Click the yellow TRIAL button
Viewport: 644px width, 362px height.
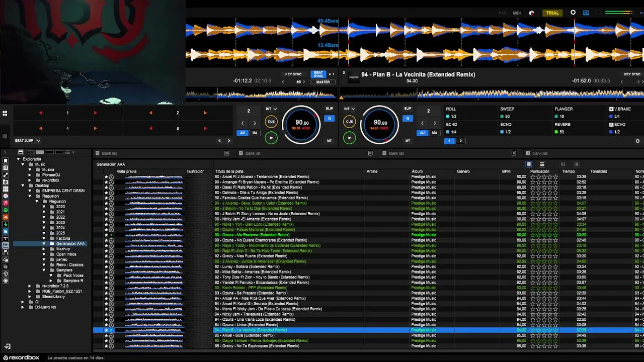[552, 13]
